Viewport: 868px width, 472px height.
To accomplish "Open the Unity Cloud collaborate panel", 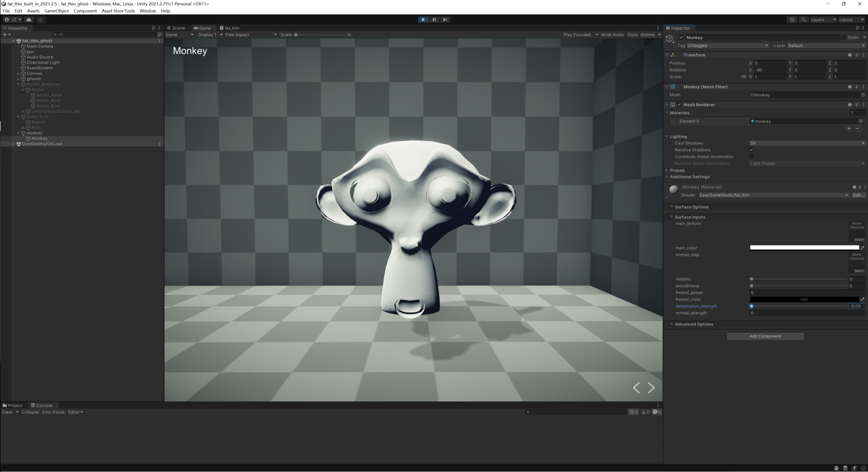I will pos(29,19).
